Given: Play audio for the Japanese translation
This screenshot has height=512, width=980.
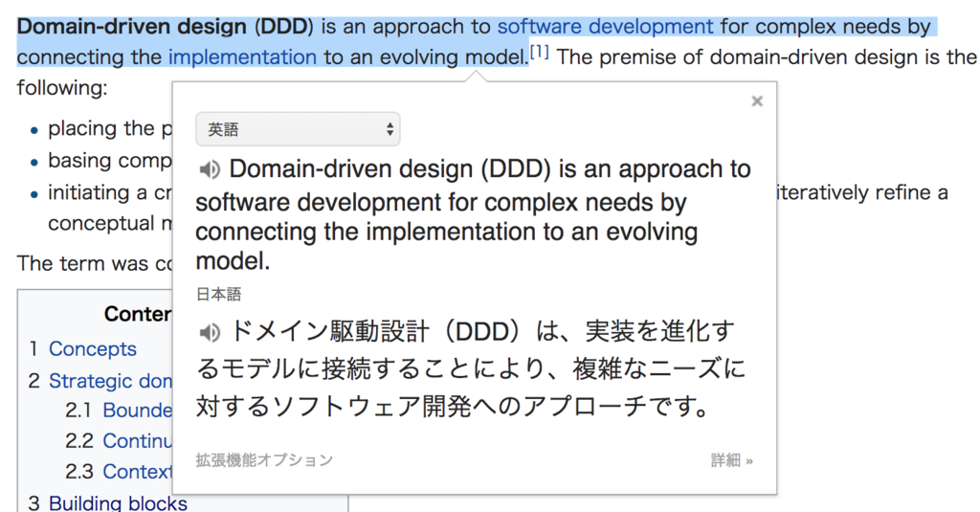Looking at the screenshot, I should (x=210, y=333).
